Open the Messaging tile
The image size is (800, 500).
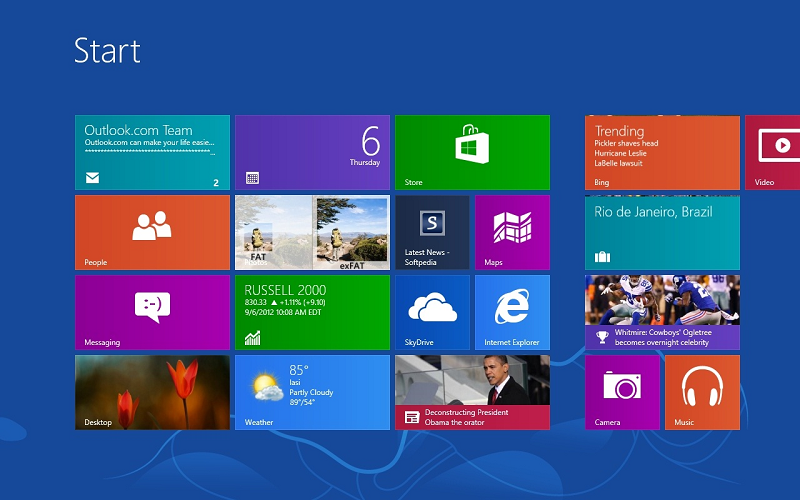point(152,313)
